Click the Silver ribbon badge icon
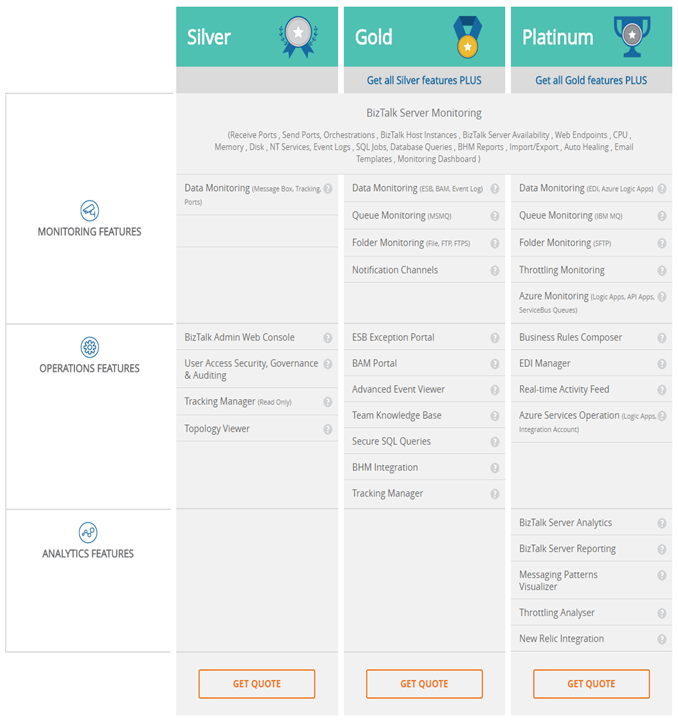This screenshot has width=678, height=720. 298,37
